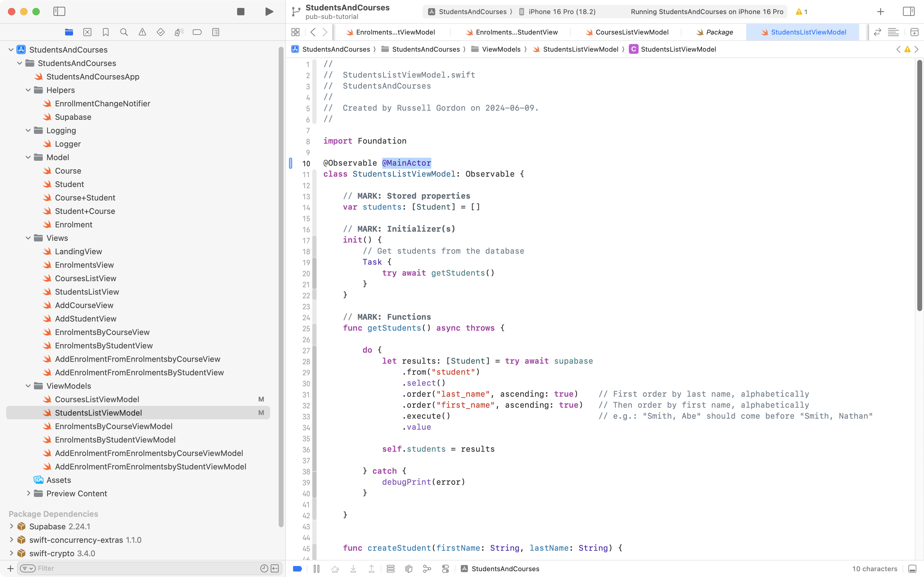Toggle breakpoint activation in the debug bar

coord(298,569)
